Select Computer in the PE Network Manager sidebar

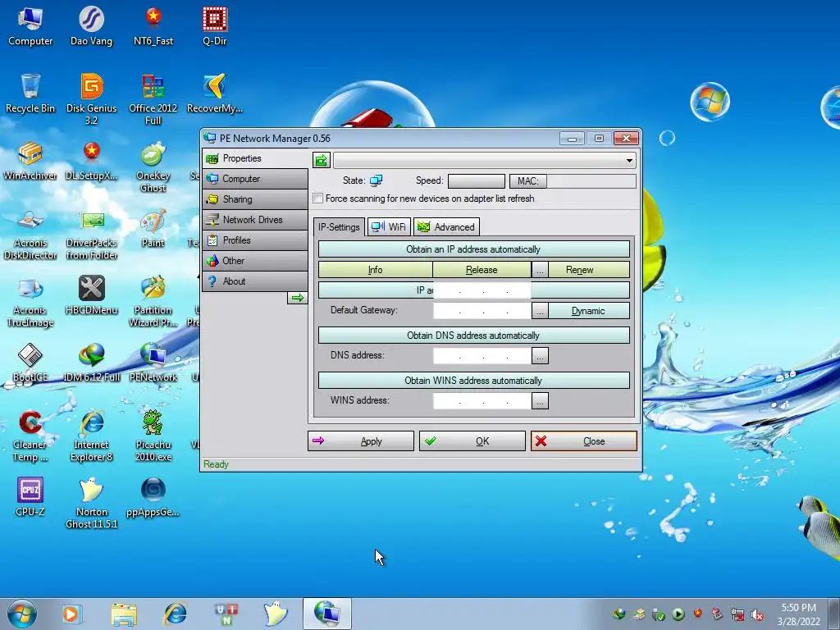point(255,179)
